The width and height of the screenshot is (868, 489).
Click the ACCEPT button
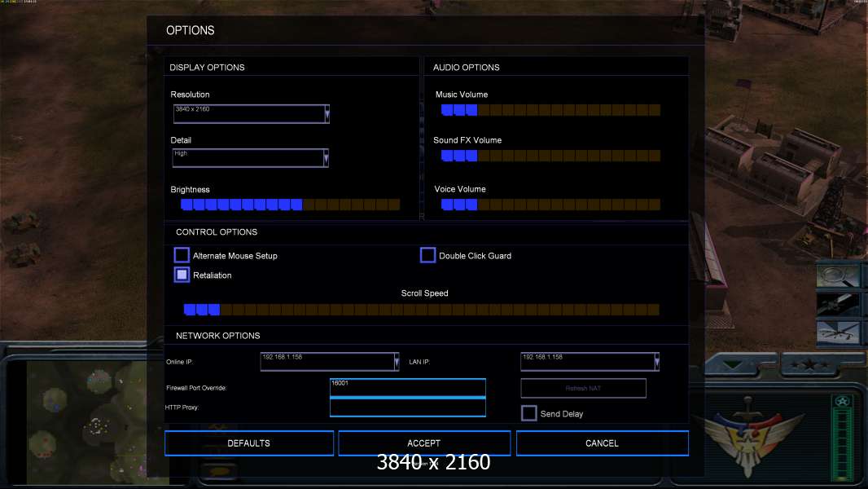point(424,443)
